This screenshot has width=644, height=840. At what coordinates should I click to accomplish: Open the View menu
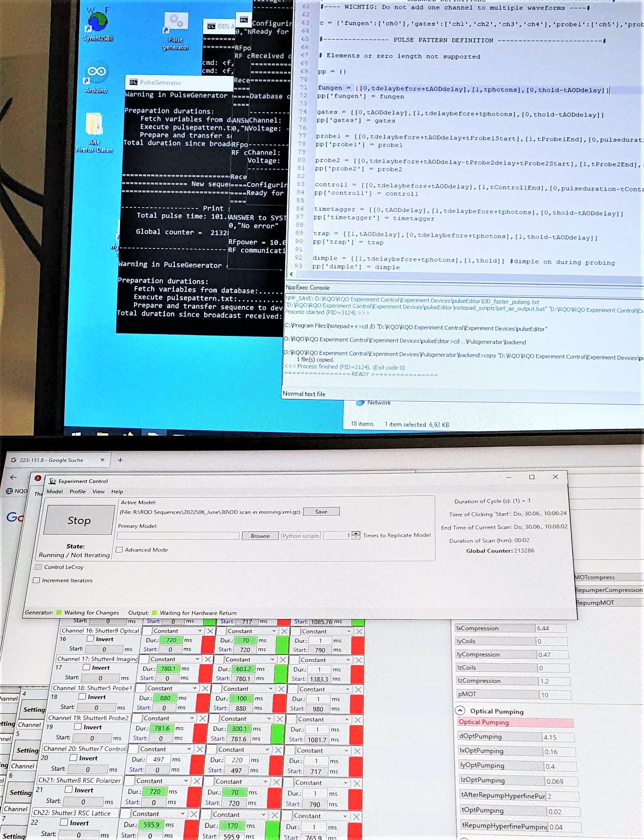click(x=99, y=491)
